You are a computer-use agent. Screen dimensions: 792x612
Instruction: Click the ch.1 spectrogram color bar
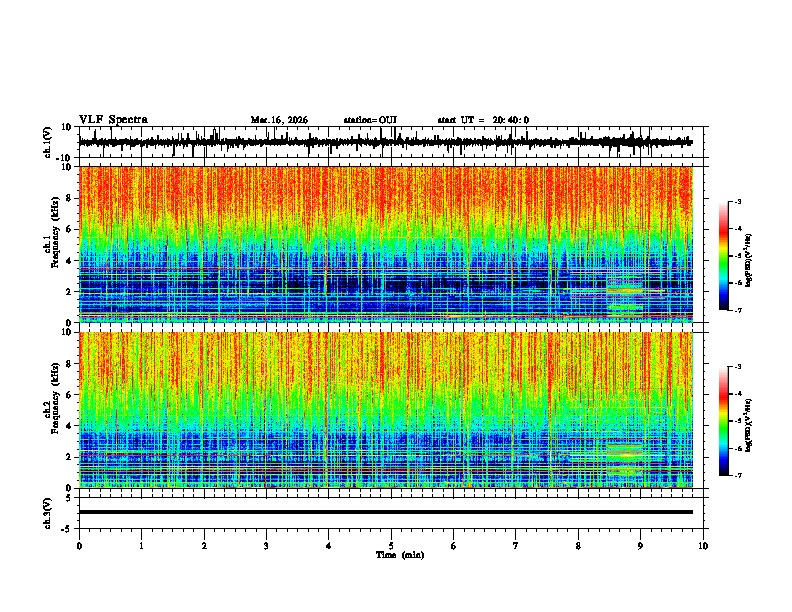[724, 256]
